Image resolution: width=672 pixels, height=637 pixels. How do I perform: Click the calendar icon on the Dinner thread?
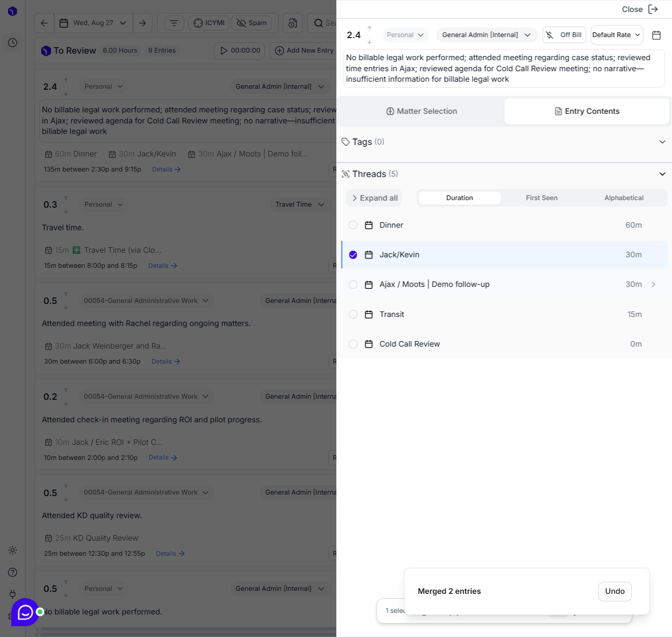coord(369,225)
